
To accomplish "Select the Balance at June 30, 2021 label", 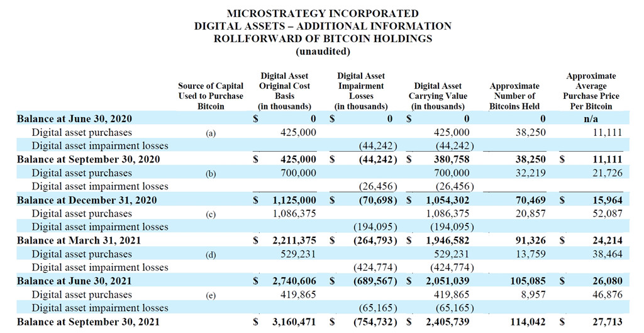I will (x=74, y=281).
